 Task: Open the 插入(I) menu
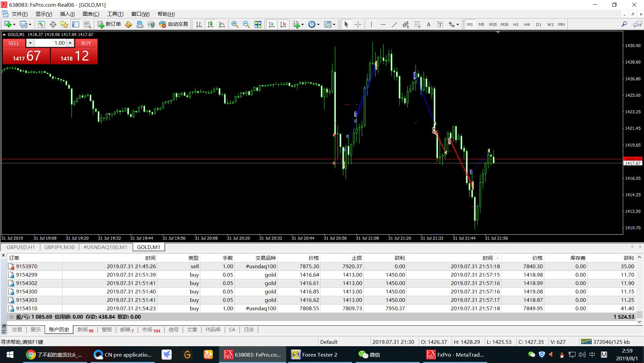pos(67,14)
